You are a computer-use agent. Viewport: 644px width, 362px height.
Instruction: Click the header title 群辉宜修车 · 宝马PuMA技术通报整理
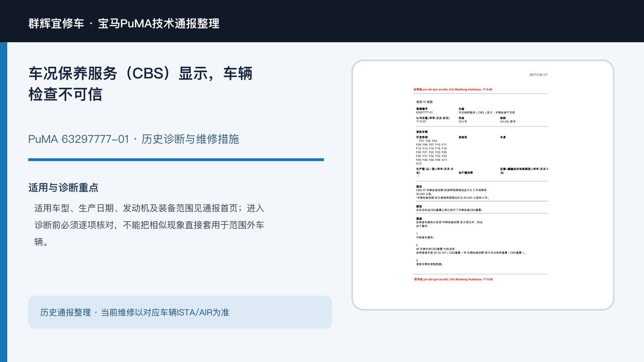pyautogui.click(x=124, y=23)
